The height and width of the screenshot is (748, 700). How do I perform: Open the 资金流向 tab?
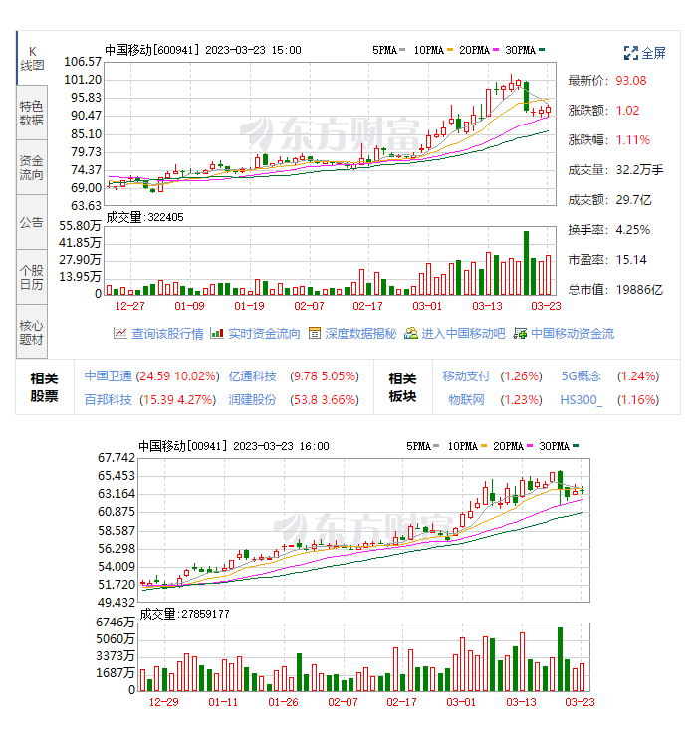(32, 168)
